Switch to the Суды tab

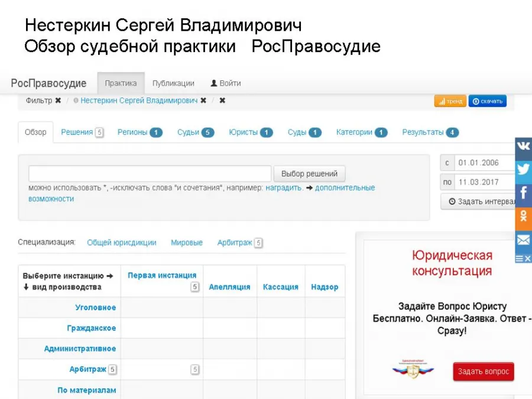point(304,132)
